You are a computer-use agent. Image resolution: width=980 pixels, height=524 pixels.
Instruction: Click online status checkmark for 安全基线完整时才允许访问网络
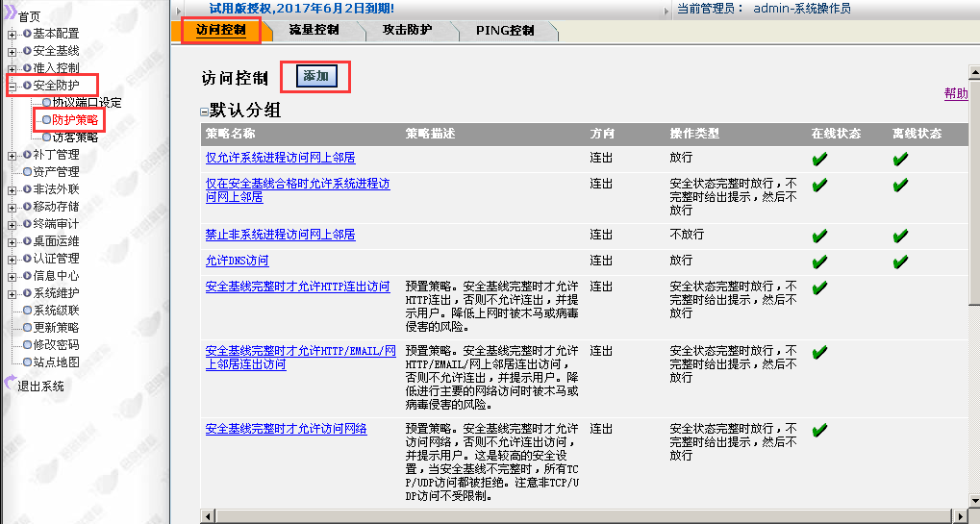click(819, 430)
